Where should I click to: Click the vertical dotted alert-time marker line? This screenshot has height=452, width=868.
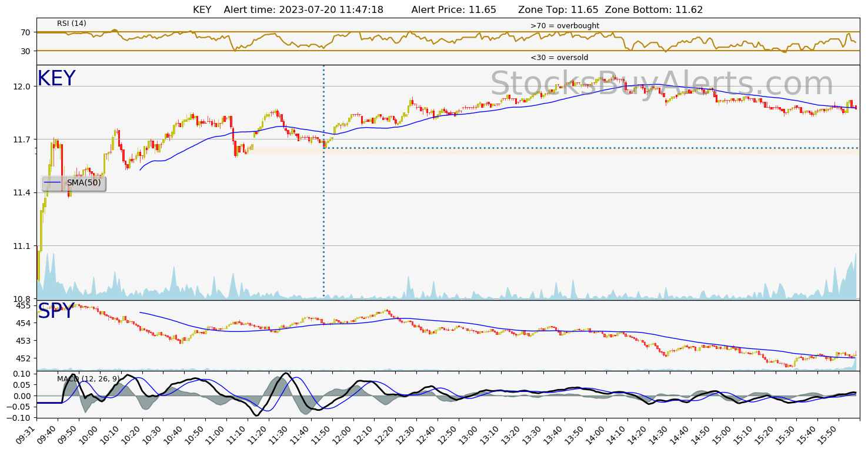click(323, 182)
